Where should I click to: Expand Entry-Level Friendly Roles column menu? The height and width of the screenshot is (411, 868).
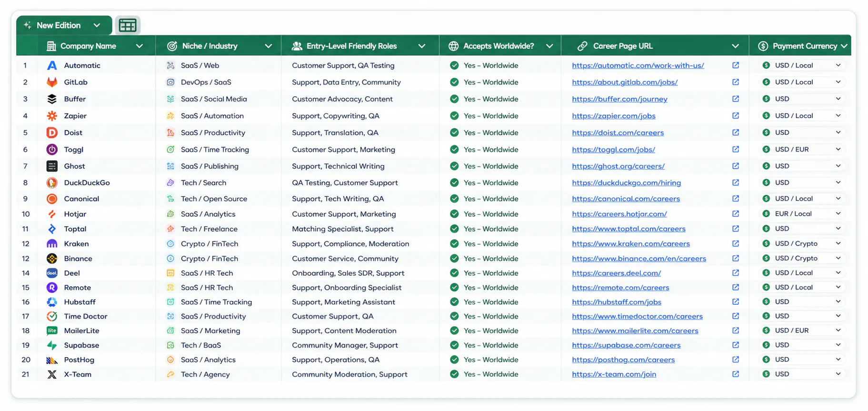422,46
